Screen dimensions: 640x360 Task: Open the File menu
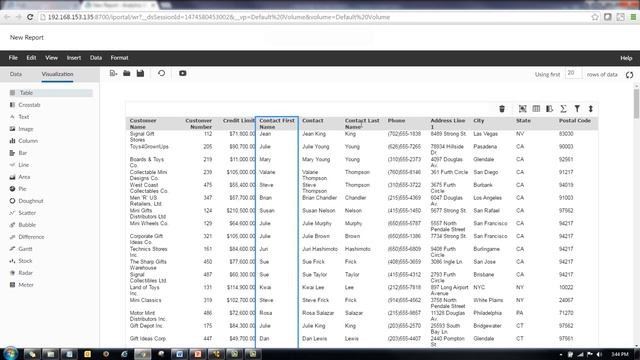point(13,58)
